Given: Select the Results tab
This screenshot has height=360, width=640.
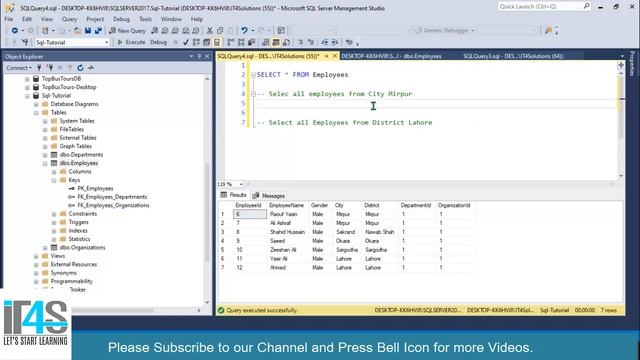Looking at the screenshot, I should [233, 195].
